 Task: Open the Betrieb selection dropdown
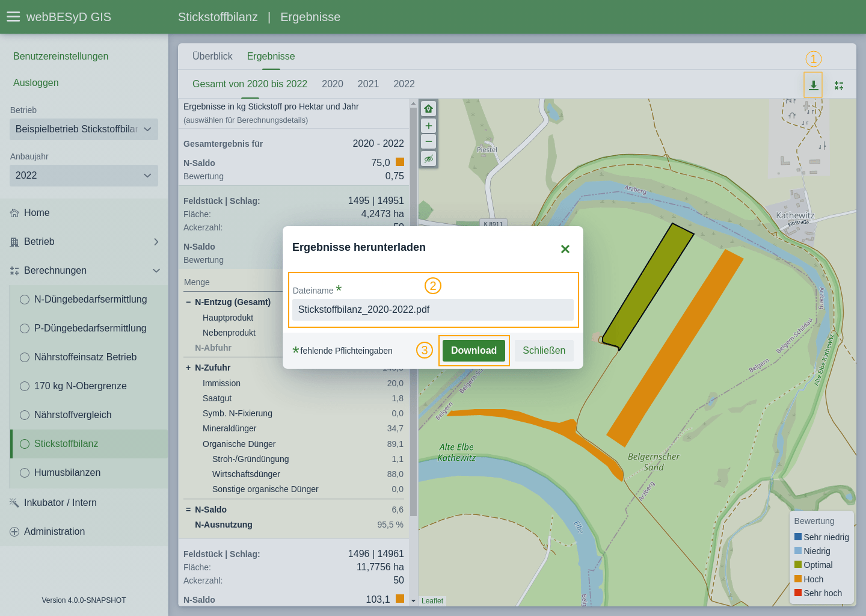point(84,129)
